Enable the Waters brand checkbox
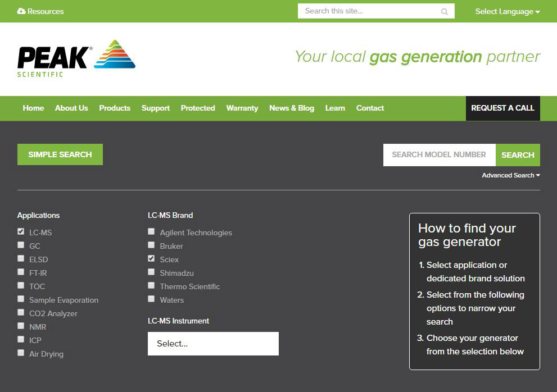557x392 pixels. pos(151,299)
